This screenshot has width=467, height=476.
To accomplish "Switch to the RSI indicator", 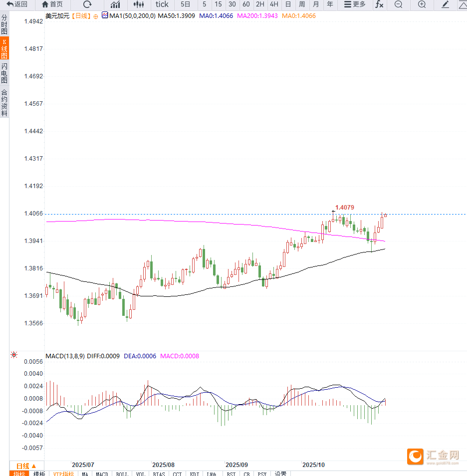I will [x=231, y=474].
